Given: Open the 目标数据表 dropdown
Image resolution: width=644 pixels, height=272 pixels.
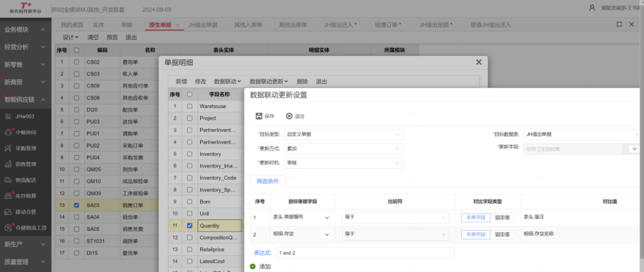Looking at the screenshot, I should pos(581,134).
